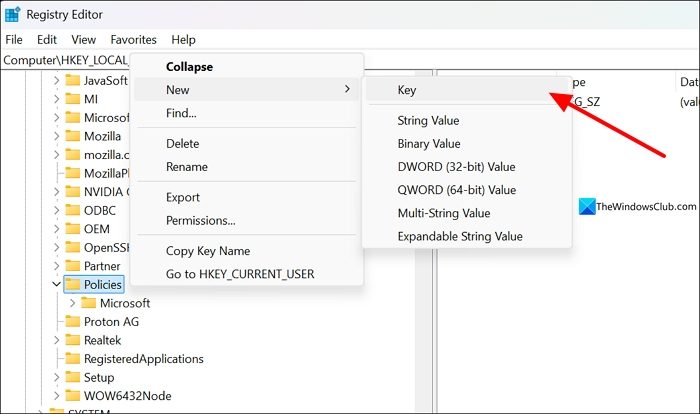The width and height of the screenshot is (700, 414).
Task: Create a new Key from the submenu
Action: [x=467, y=90]
